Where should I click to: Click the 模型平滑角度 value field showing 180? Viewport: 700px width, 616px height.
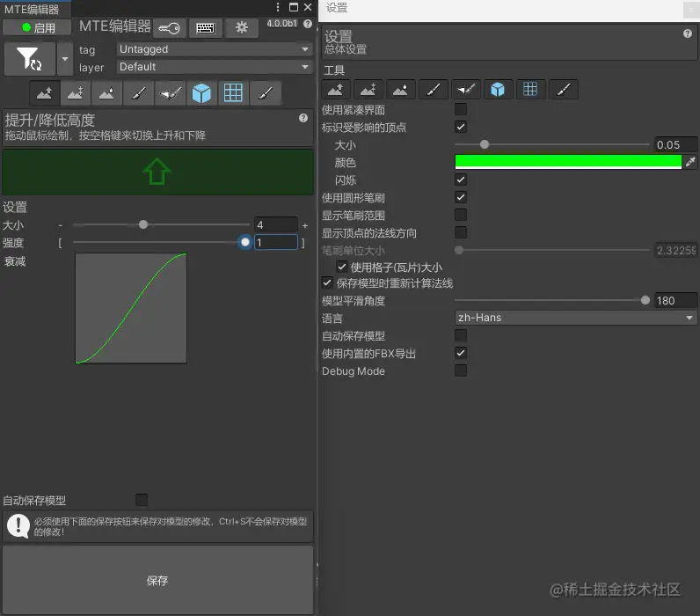click(x=675, y=301)
